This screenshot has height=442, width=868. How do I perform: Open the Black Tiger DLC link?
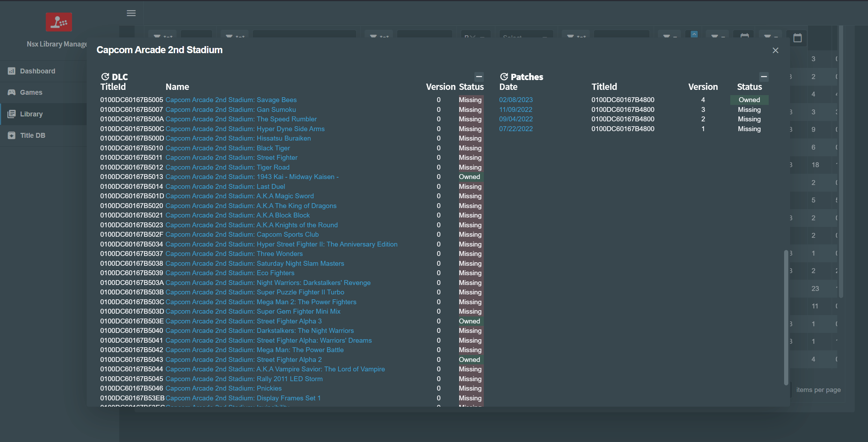pyautogui.click(x=228, y=148)
